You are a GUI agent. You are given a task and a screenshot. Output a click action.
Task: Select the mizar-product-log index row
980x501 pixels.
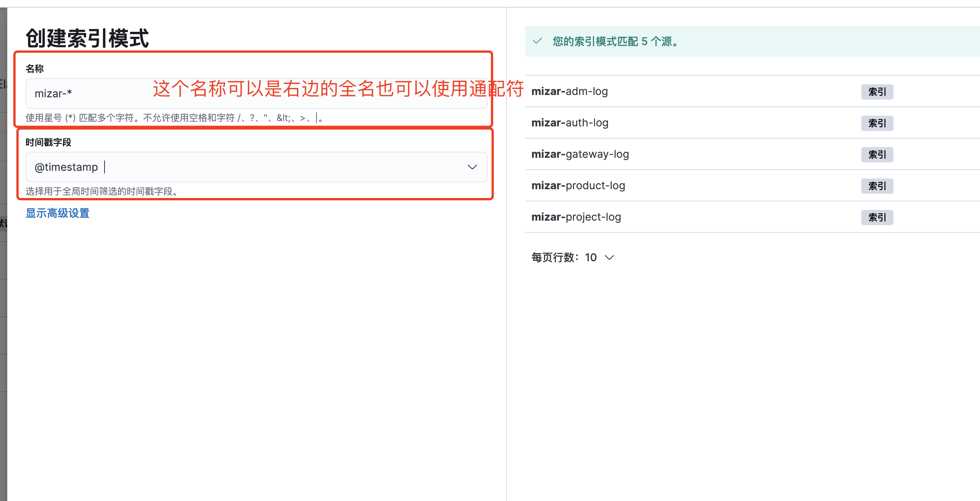tap(752, 186)
